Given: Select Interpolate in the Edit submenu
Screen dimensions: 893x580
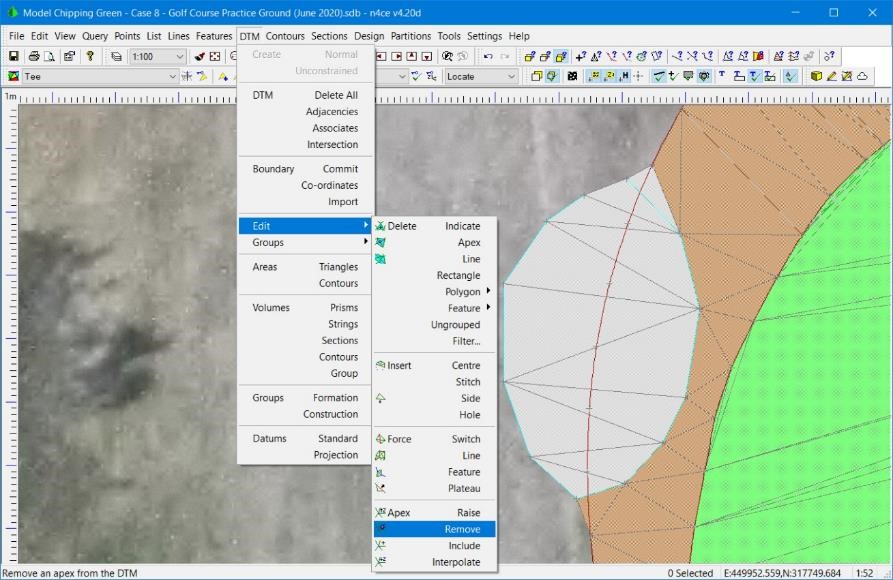Looking at the screenshot, I should click(x=435, y=562).
